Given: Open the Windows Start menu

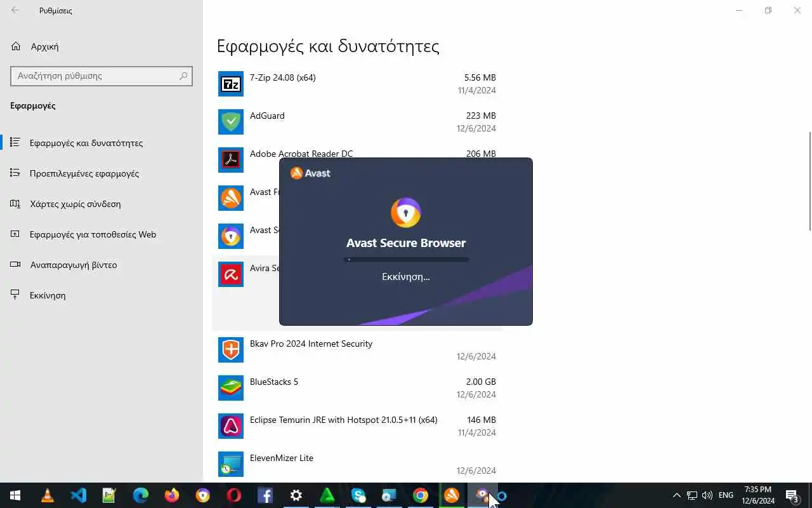Looking at the screenshot, I should pos(15,495).
